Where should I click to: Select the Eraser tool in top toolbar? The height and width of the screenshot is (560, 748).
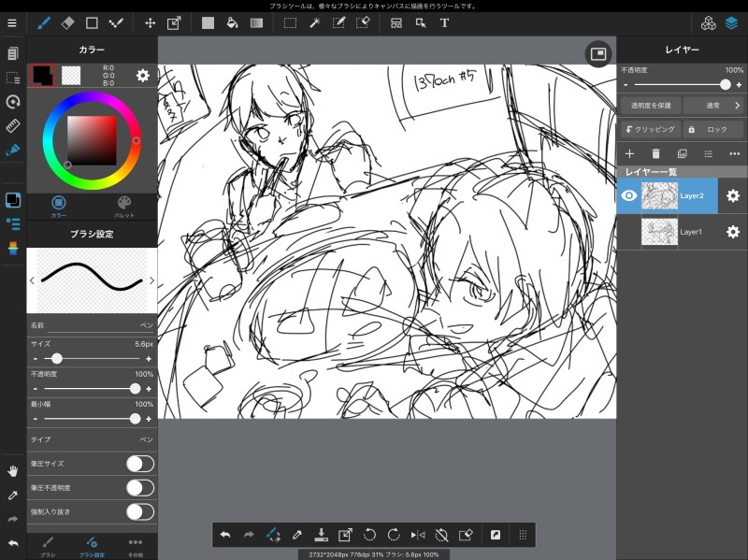[67, 22]
